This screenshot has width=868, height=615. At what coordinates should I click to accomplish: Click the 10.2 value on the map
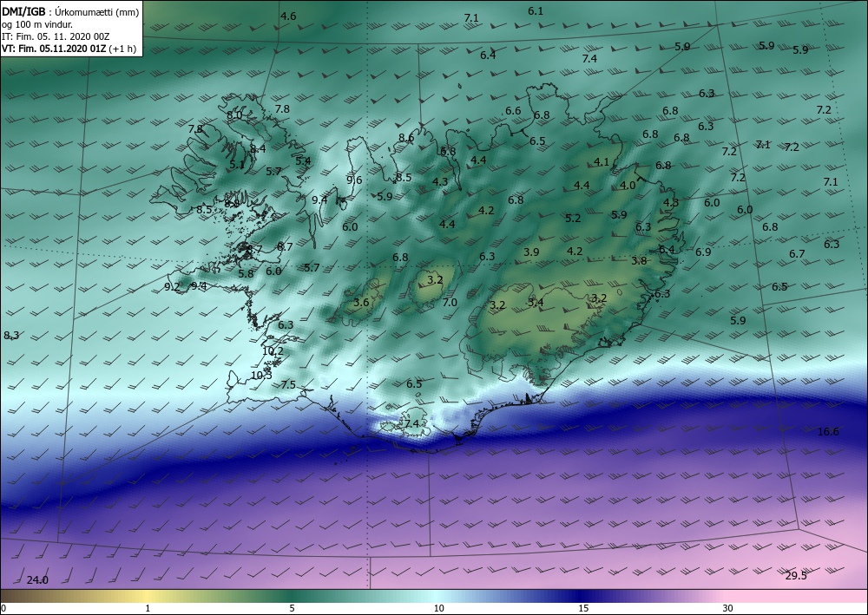click(273, 350)
